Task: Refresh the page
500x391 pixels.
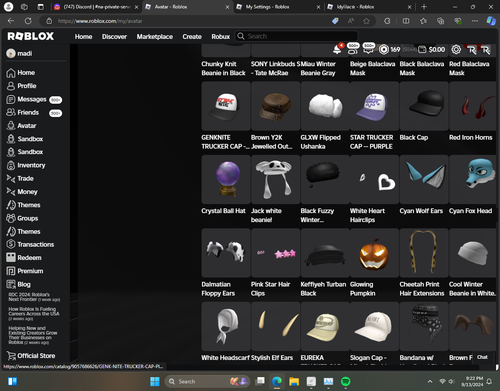Action: (28, 21)
